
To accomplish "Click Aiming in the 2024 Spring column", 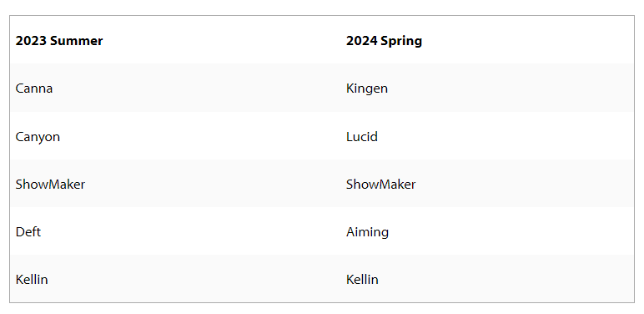I will [x=367, y=232].
